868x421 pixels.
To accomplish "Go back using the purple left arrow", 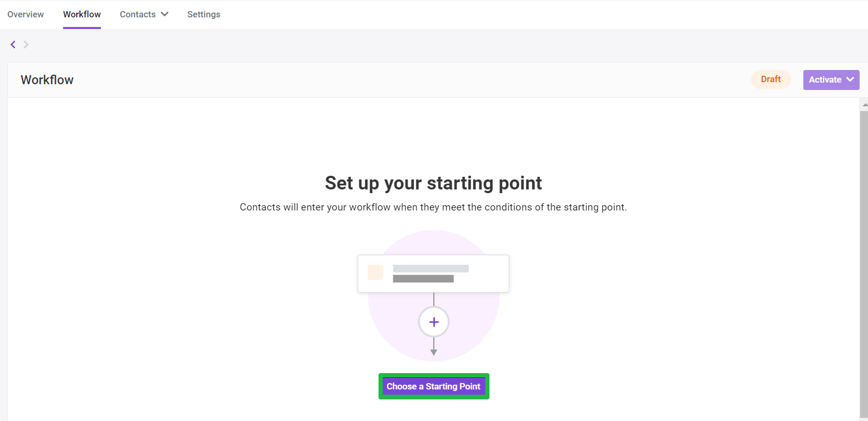I will tap(13, 45).
